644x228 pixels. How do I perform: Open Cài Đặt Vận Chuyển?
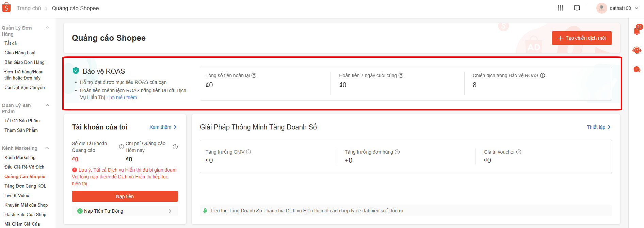tap(25, 87)
